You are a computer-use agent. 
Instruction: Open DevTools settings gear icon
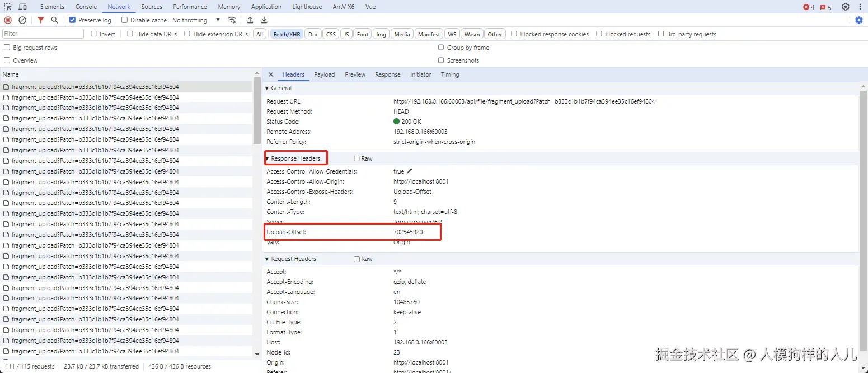[x=846, y=7]
